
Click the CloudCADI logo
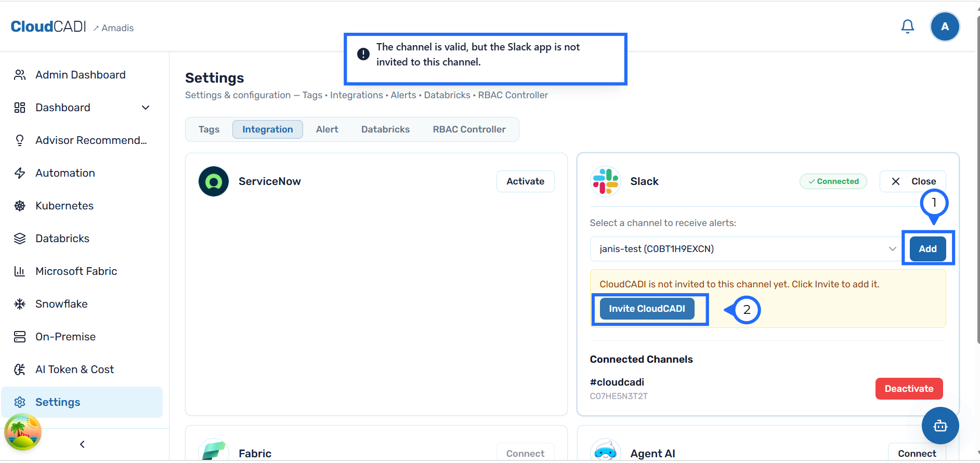[48, 27]
